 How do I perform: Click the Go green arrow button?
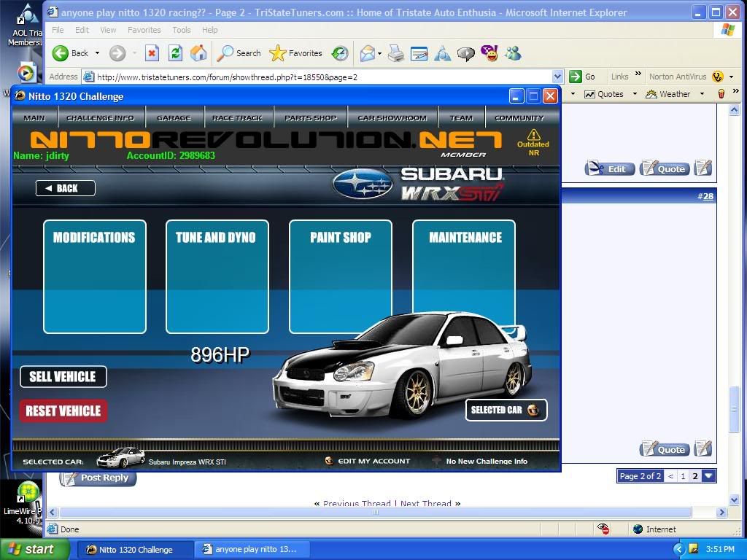click(x=582, y=76)
